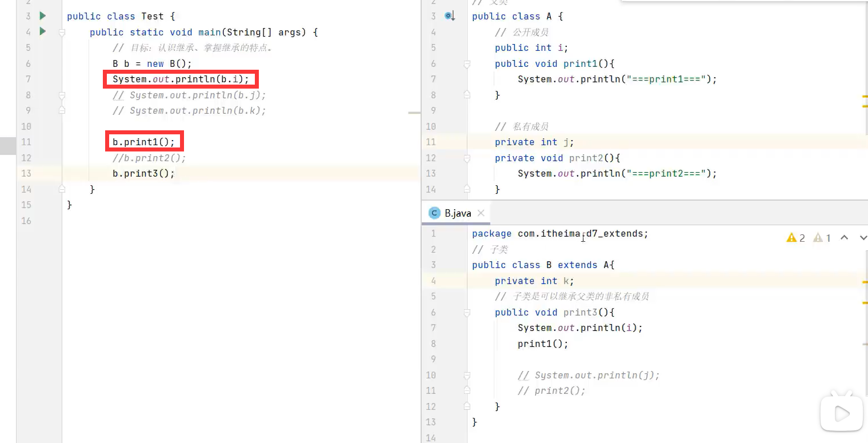This screenshot has width=868, height=443.
Task: Switch to the B.java tab
Action: pyautogui.click(x=457, y=213)
